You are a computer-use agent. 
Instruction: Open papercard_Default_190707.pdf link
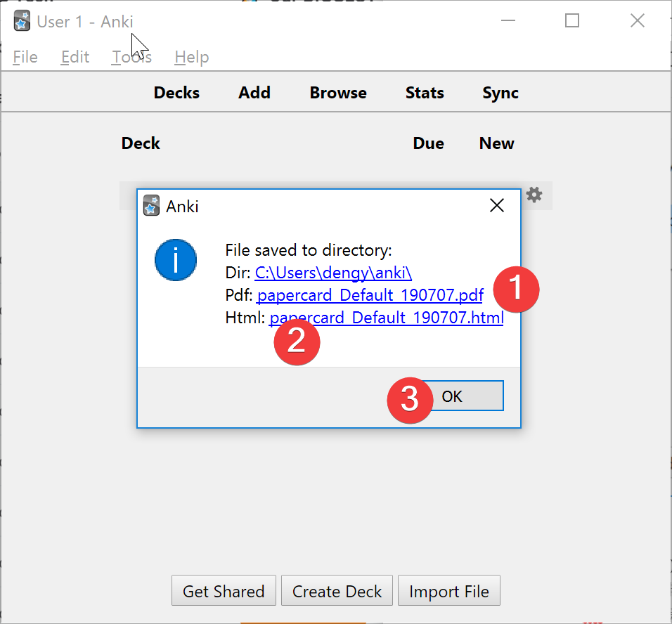tap(370, 295)
